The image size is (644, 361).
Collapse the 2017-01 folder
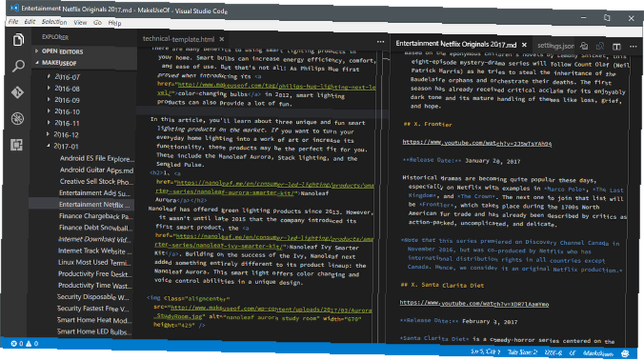[x=66, y=146]
